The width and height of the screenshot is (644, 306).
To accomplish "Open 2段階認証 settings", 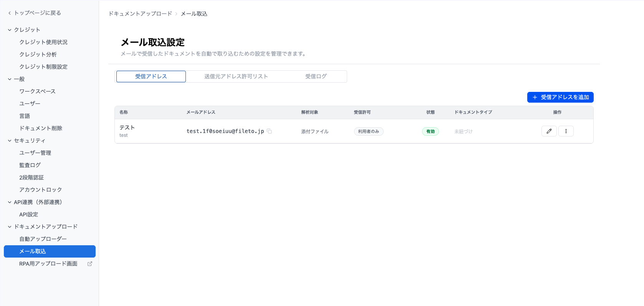I will [31, 178].
